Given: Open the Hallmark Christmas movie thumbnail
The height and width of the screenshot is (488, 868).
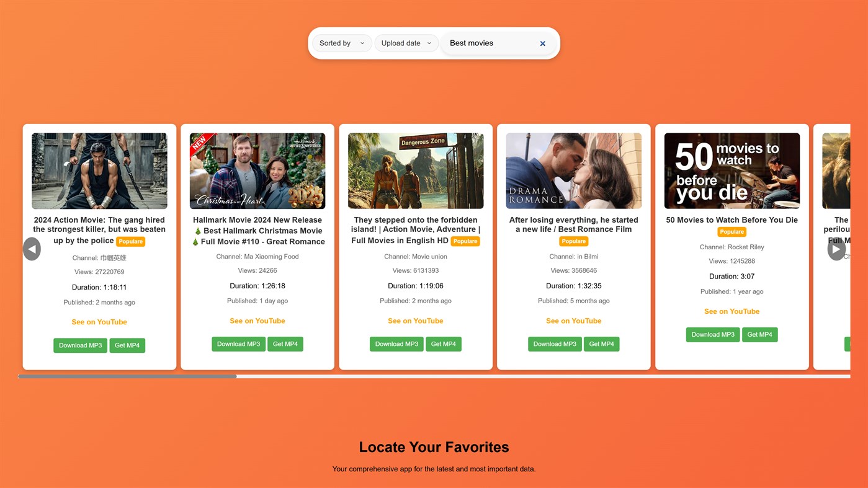Looking at the screenshot, I should (257, 171).
